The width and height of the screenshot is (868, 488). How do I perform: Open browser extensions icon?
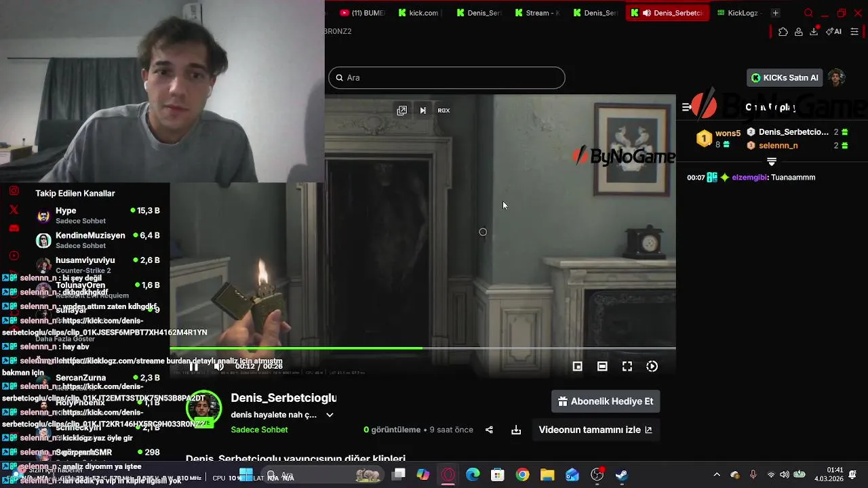[783, 32]
